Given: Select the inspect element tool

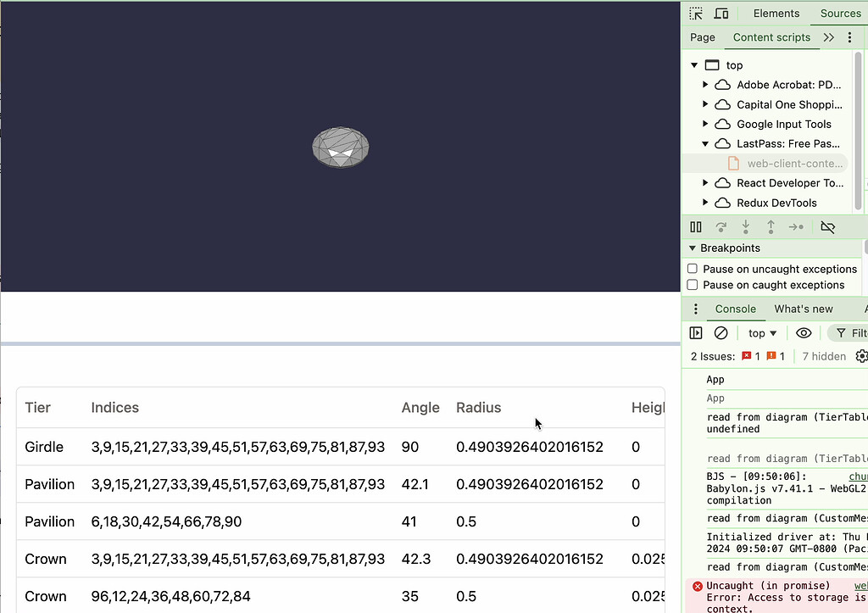Looking at the screenshot, I should click(x=695, y=13).
